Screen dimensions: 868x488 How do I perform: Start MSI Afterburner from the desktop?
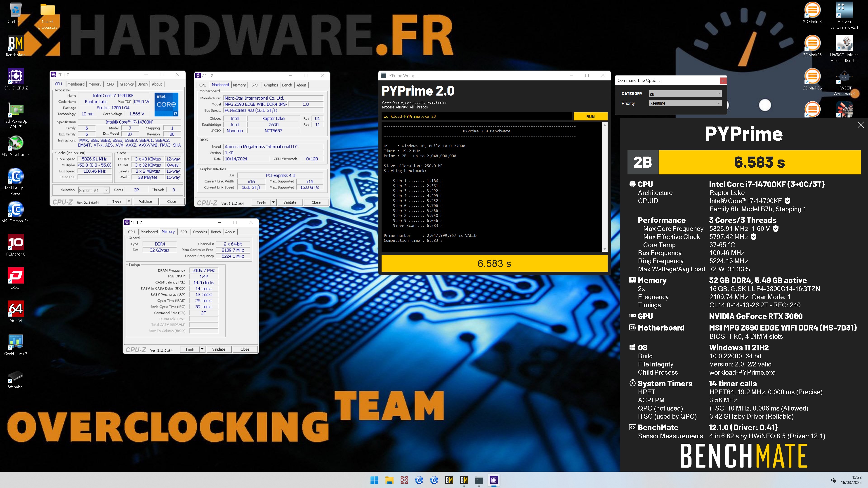[16, 146]
